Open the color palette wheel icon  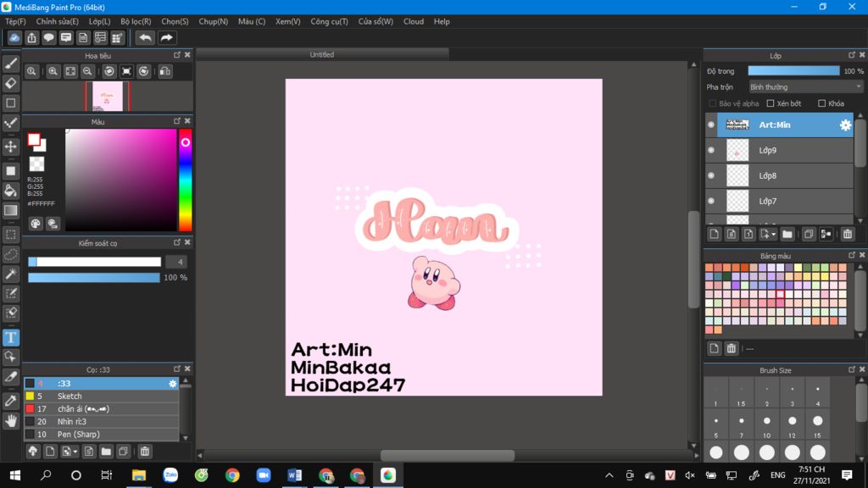click(x=36, y=224)
